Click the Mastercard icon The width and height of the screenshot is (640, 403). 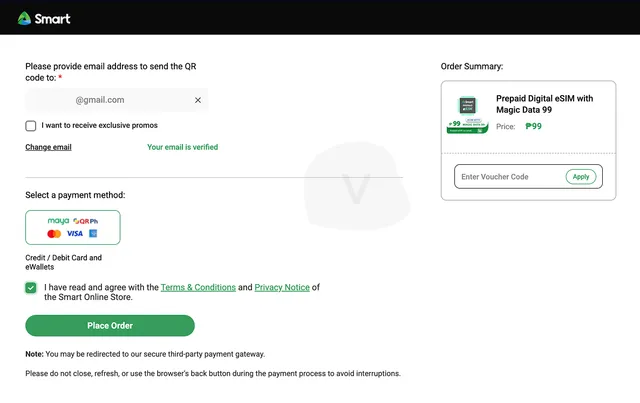tap(54, 234)
